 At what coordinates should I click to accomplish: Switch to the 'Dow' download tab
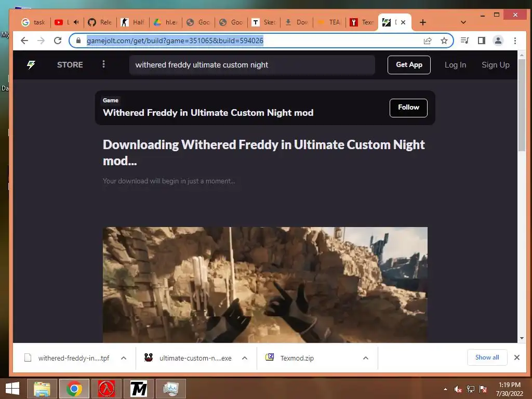(x=297, y=22)
